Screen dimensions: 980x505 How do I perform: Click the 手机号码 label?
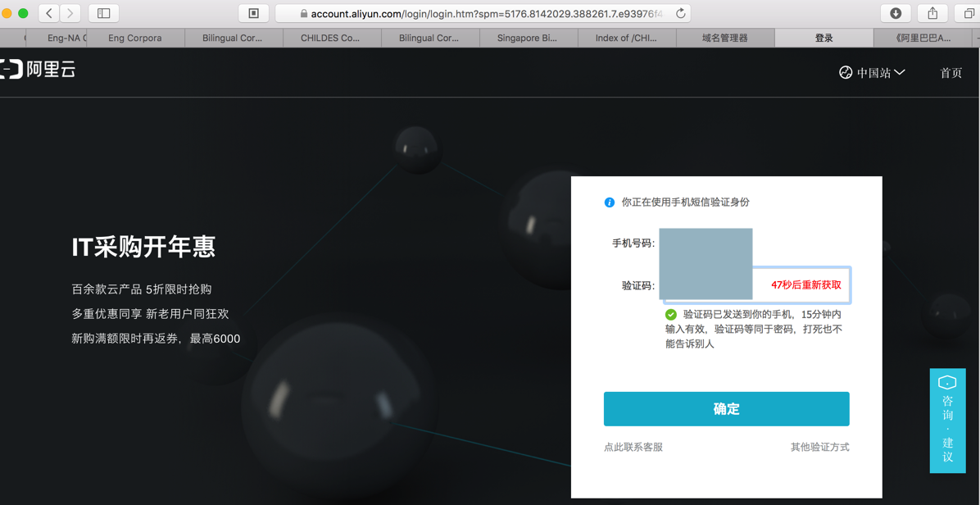pyautogui.click(x=633, y=243)
